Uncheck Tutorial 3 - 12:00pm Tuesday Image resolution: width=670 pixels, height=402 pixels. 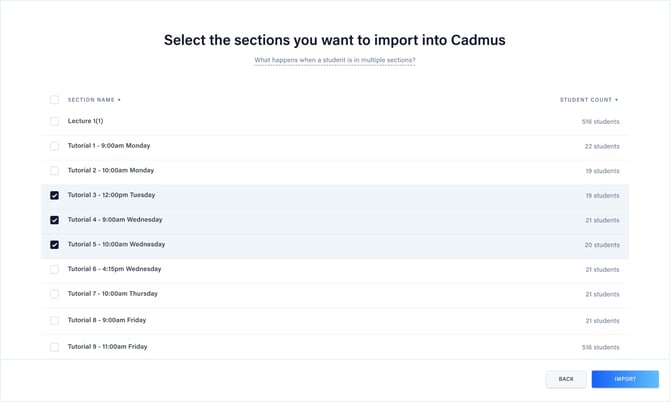coord(54,196)
